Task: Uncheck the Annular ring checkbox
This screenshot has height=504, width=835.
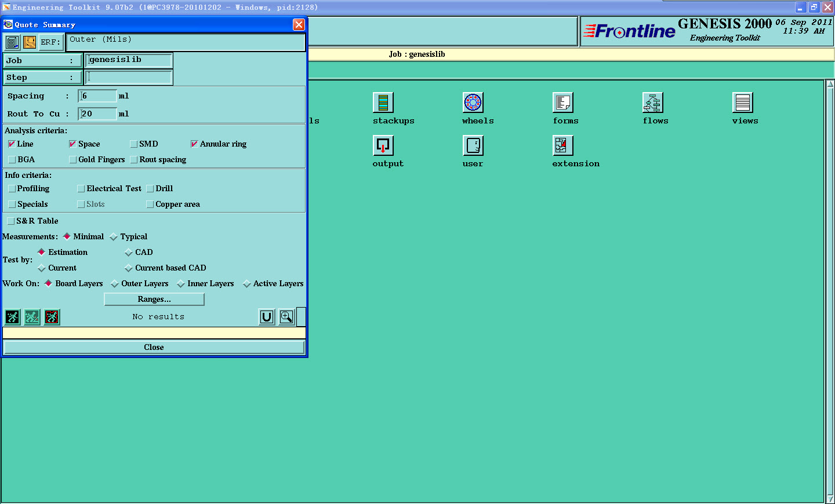Action: pyautogui.click(x=194, y=144)
